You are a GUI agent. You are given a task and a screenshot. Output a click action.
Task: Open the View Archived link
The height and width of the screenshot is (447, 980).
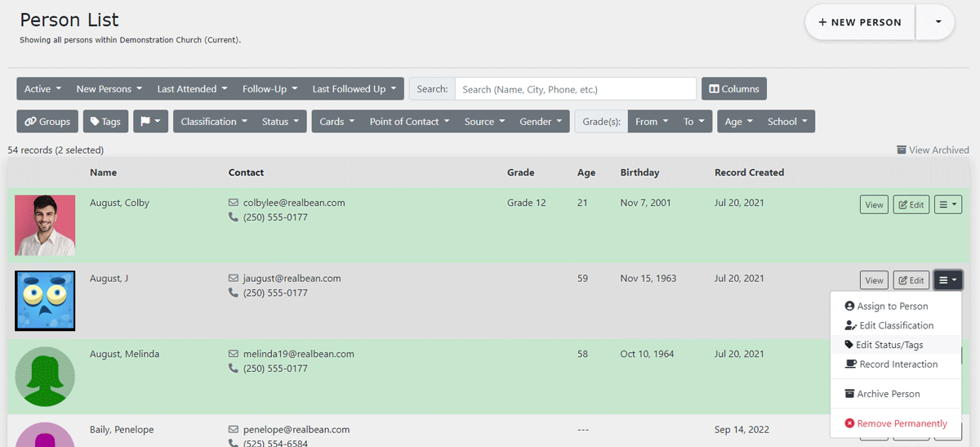(933, 150)
